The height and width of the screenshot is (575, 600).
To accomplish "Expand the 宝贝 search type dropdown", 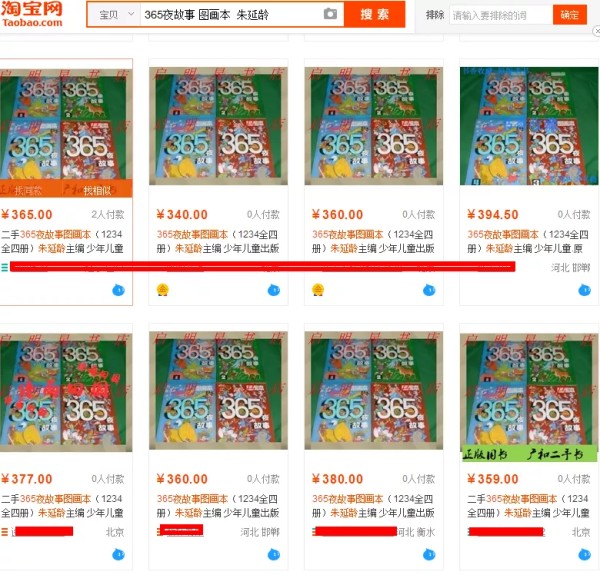I will 114,15.
